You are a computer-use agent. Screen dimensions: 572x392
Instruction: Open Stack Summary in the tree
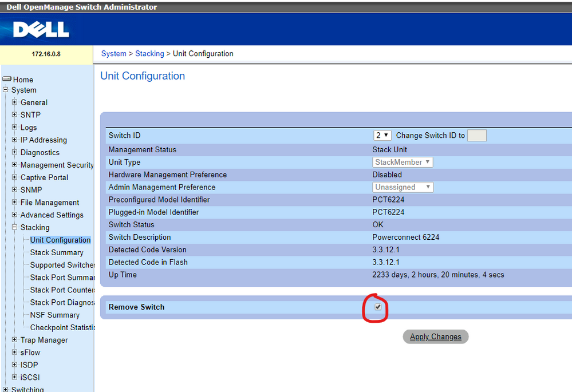(x=57, y=252)
